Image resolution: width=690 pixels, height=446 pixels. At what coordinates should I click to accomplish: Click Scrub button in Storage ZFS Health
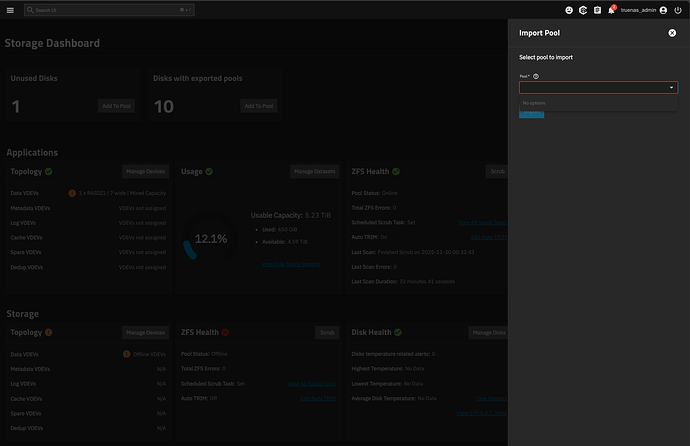point(326,332)
